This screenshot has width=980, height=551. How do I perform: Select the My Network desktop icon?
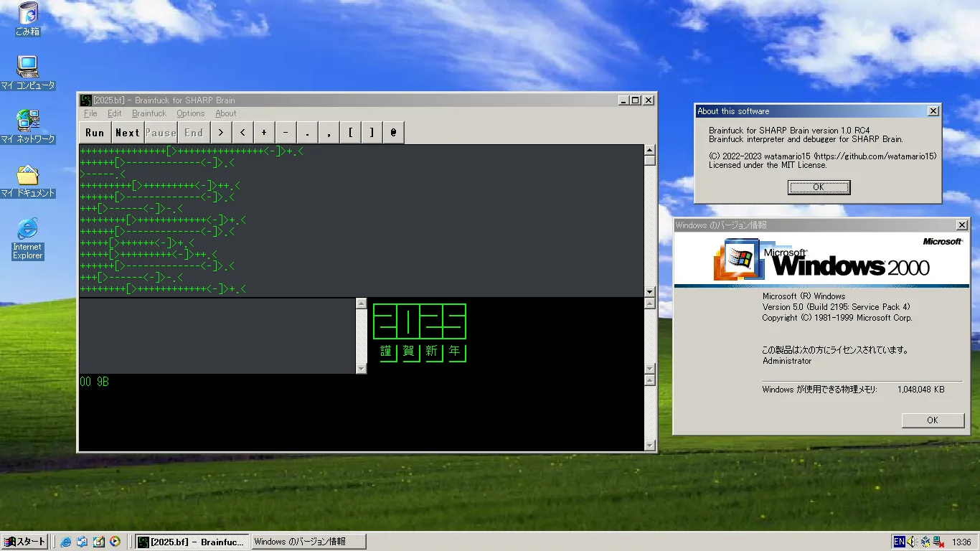[28, 127]
